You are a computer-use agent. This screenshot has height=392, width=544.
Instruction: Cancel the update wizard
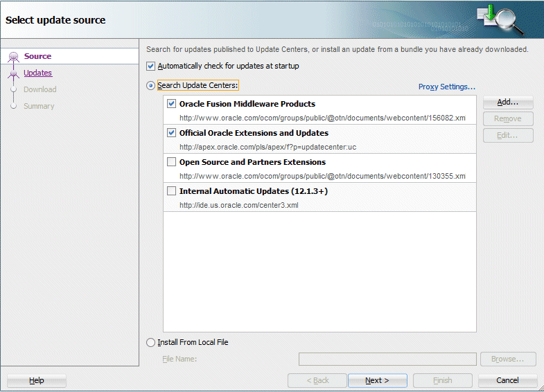pyautogui.click(x=507, y=380)
